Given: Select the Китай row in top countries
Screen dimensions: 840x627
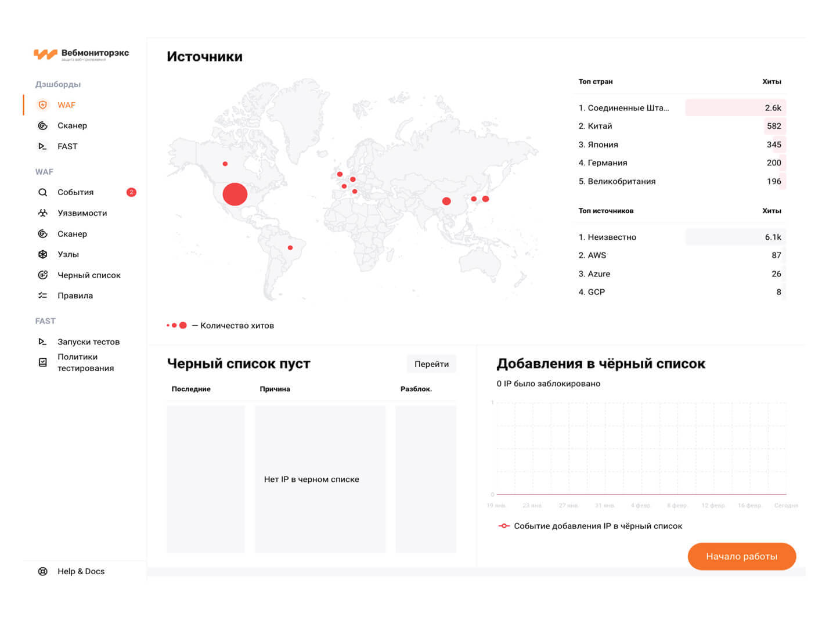Looking at the screenshot, I should click(x=679, y=126).
